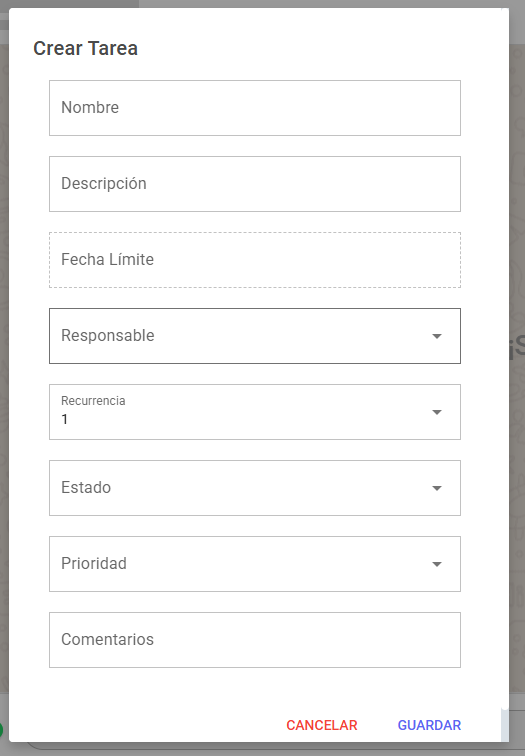This screenshot has height=756, width=525.
Task: Open the Fecha Límite date field
Action: (x=255, y=260)
